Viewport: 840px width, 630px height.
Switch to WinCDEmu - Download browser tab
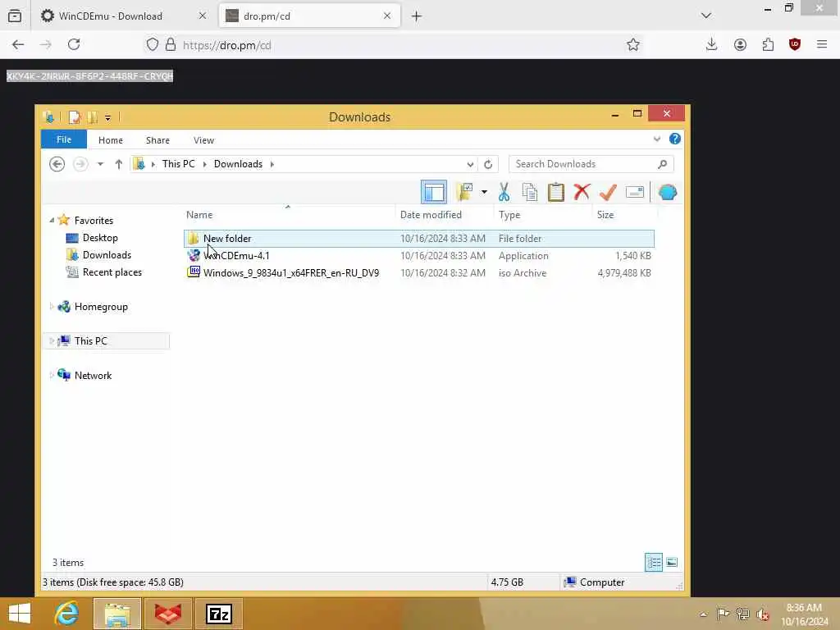point(123,16)
